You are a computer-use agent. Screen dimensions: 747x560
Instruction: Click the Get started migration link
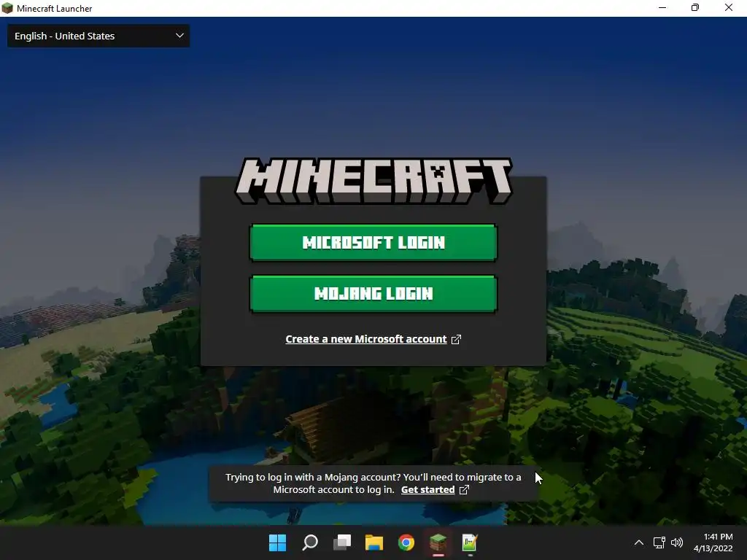427,489
